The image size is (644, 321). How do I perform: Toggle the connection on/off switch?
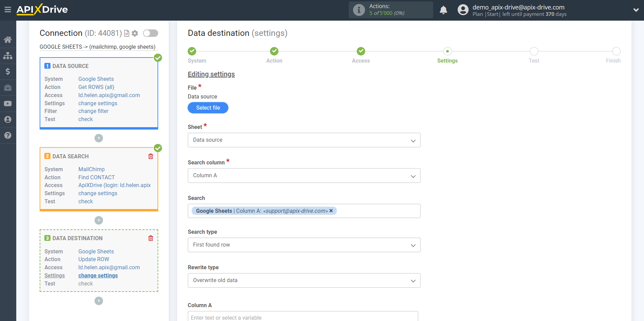coord(150,33)
